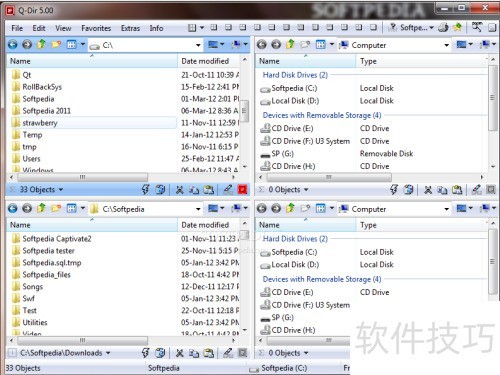This screenshot has width=500, height=375.
Task: Open the Computer address dropdown in top-right pane
Action: pyautogui.click(x=447, y=45)
